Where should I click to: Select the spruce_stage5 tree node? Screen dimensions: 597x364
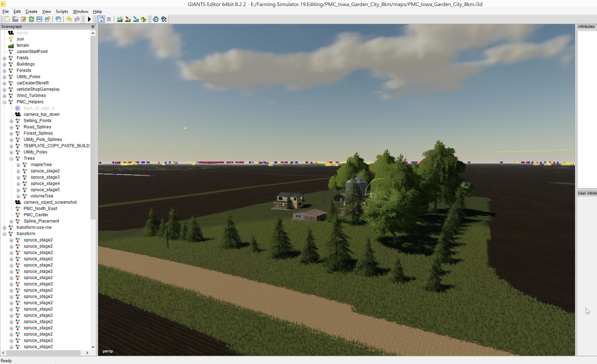pos(45,190)
